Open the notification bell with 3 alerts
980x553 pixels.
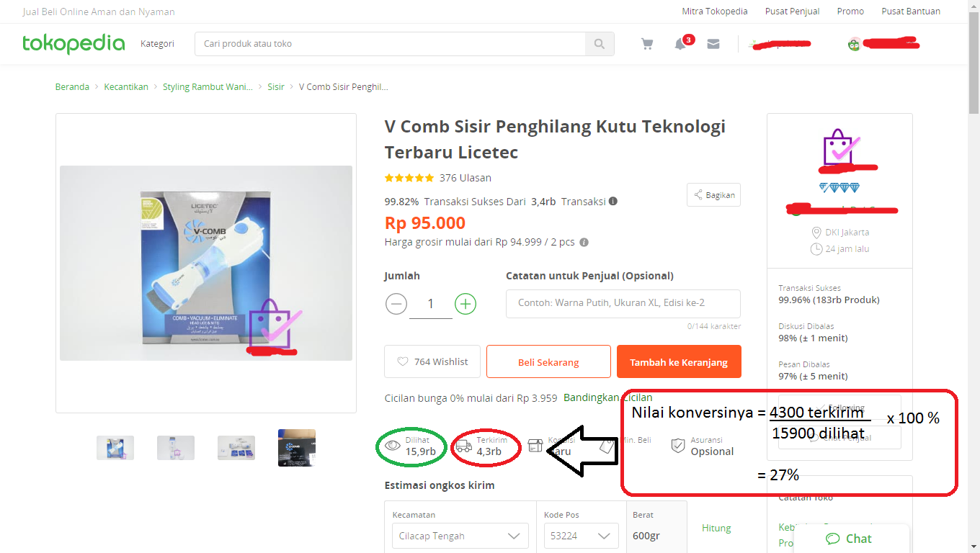click(680, 45)
